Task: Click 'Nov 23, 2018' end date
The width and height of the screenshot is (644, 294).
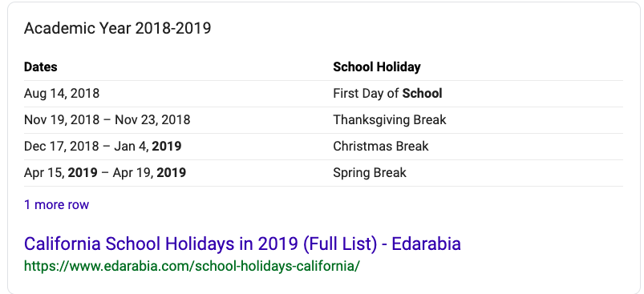Action: point(152,119)
